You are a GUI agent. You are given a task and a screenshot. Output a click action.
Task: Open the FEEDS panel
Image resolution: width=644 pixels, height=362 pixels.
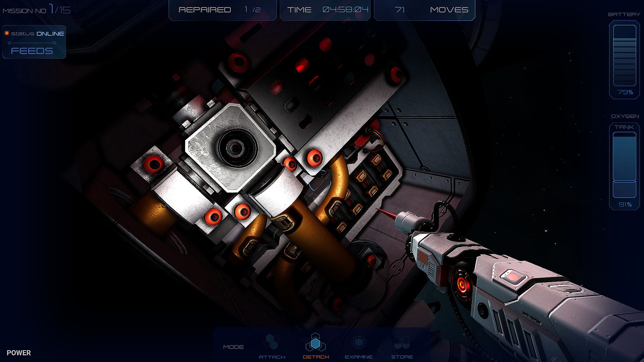click(x=32, y=51)
